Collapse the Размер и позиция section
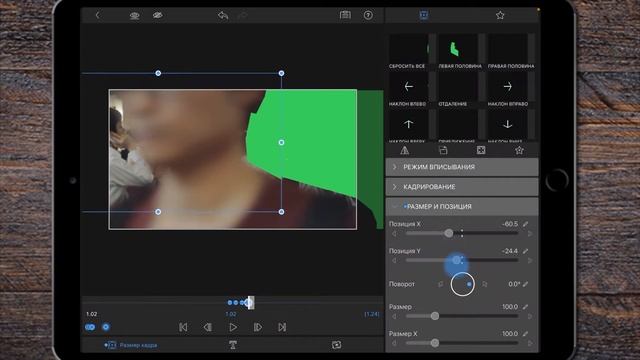The height and width of the screenshot is (360, 640). point(462,207)
